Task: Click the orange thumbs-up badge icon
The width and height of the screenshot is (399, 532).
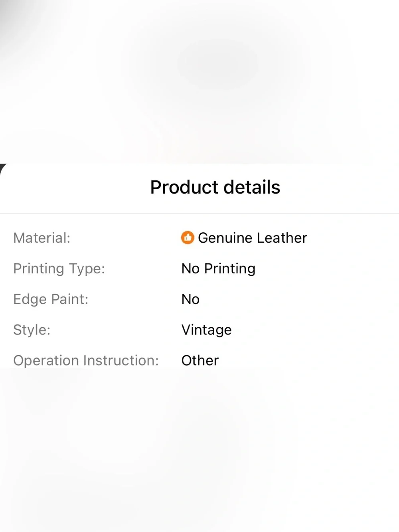Action: (188, 237)
